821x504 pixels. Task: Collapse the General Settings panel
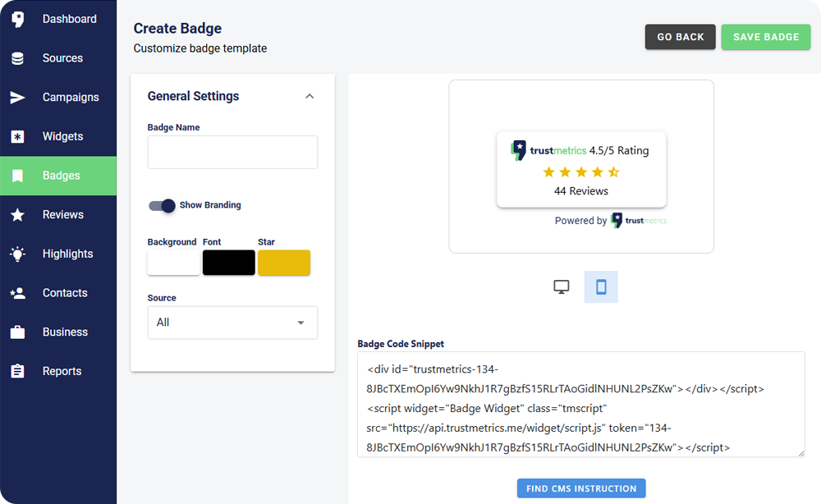pos(310,96)
